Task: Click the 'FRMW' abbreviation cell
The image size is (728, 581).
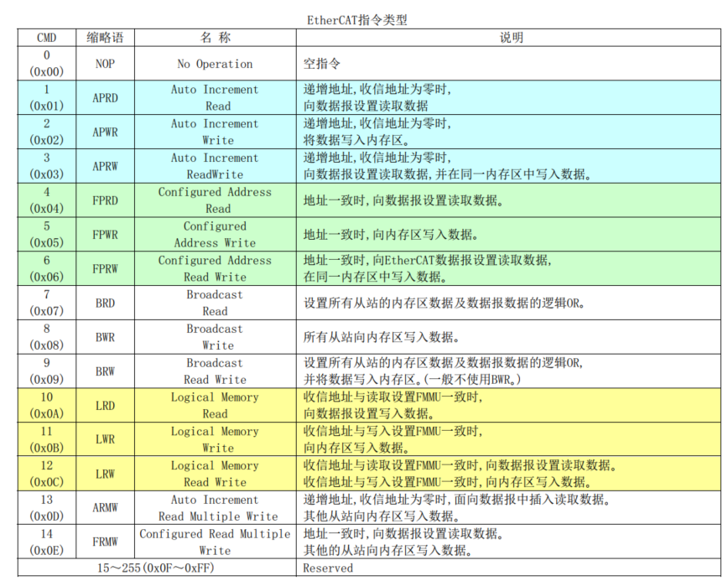Action: [105, 542]
